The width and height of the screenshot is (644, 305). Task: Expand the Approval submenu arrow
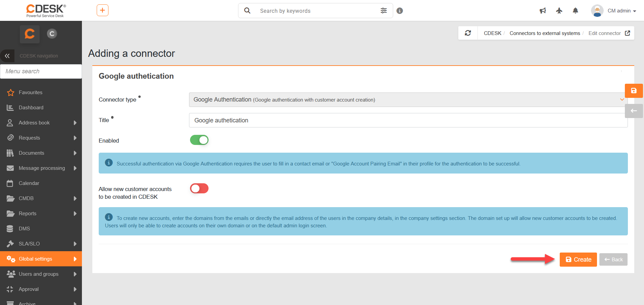[75, 289]
